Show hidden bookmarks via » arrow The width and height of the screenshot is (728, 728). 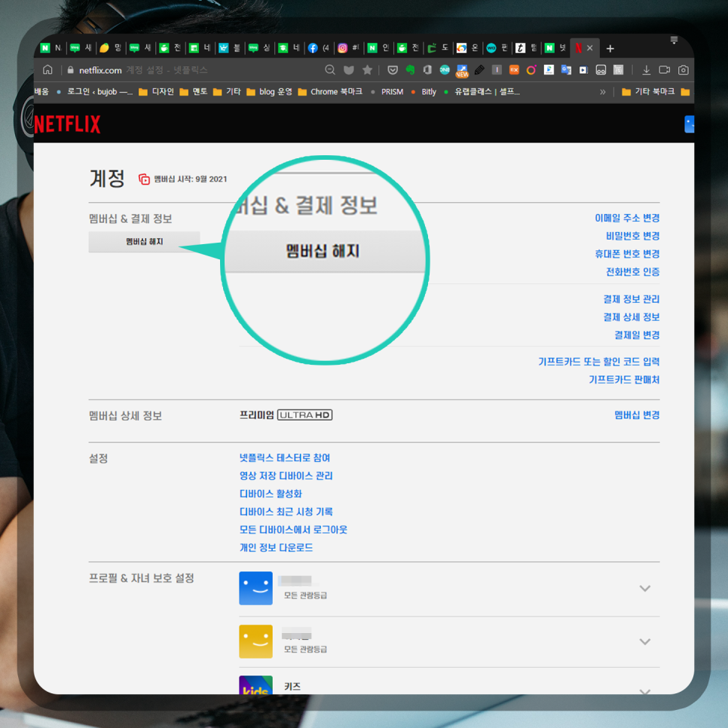[x=603, y=92]
